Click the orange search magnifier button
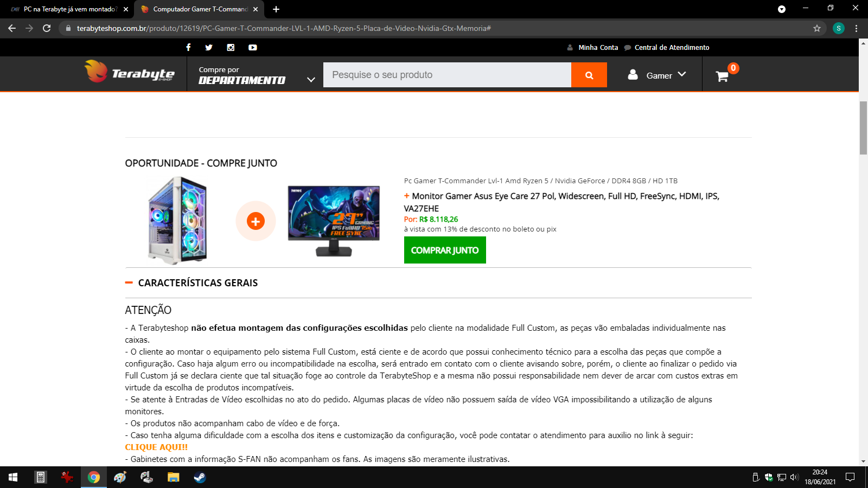Viewport: 868px width, 488px height. [589, 75]
